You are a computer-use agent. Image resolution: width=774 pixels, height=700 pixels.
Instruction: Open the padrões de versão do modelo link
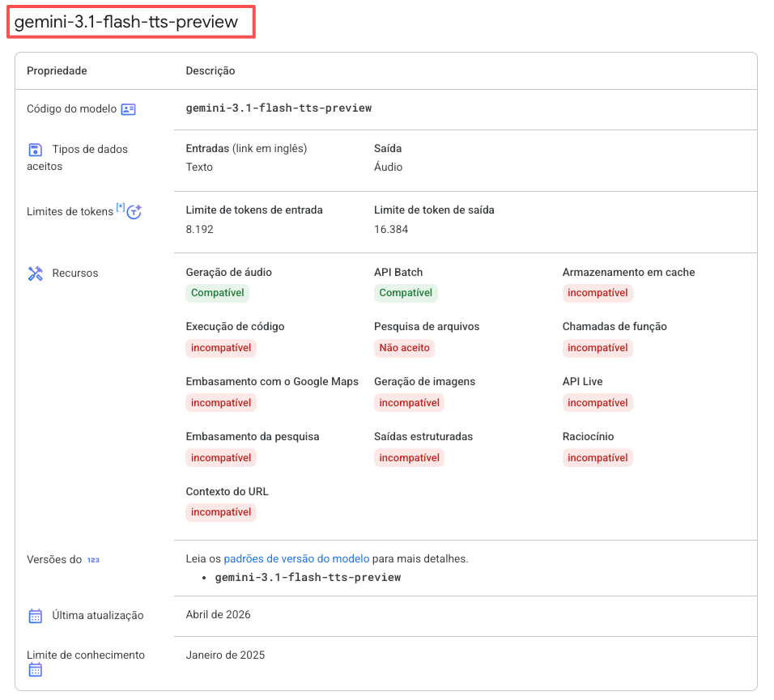pos(296,559)
